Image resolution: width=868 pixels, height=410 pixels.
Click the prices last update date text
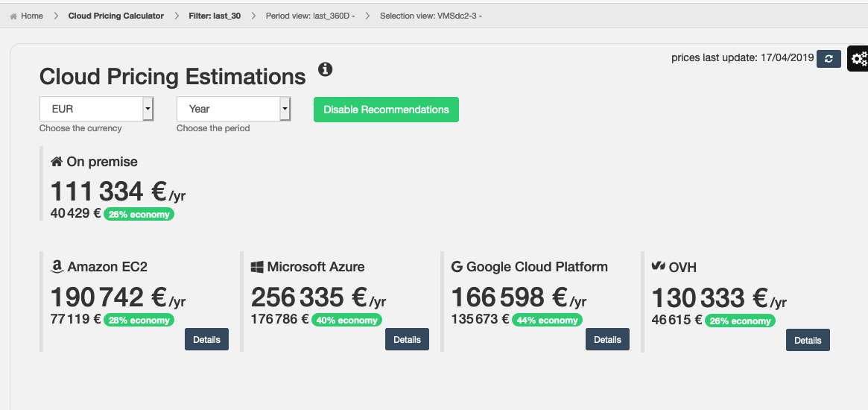coord(742,57)
